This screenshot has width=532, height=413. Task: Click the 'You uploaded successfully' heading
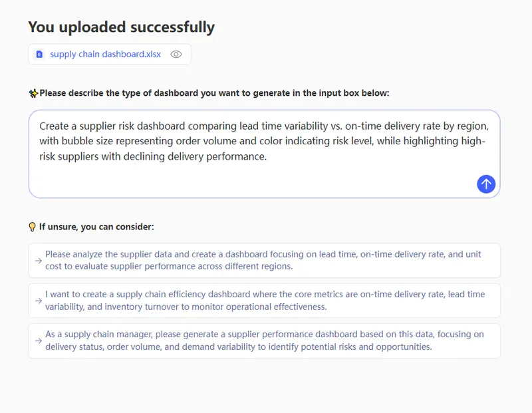coord(121,27)
